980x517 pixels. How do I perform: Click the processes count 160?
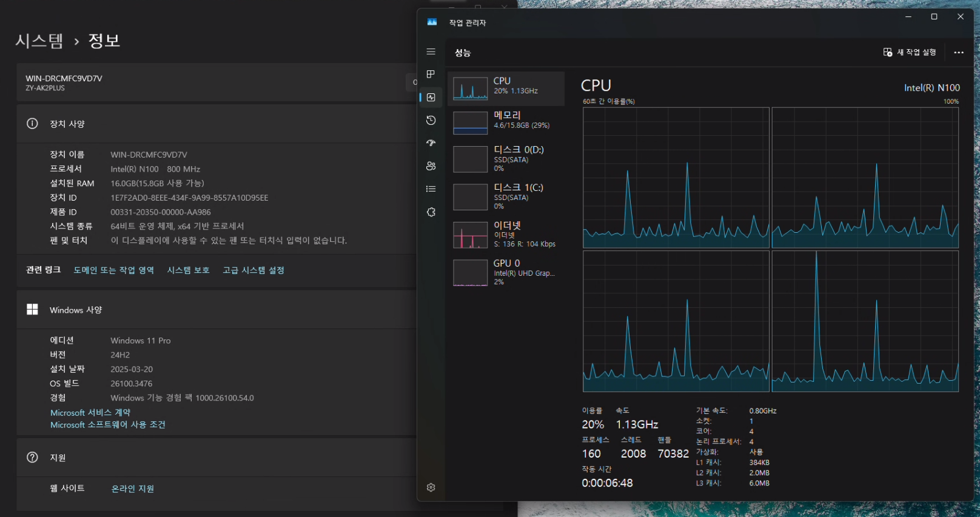[591, 453]
